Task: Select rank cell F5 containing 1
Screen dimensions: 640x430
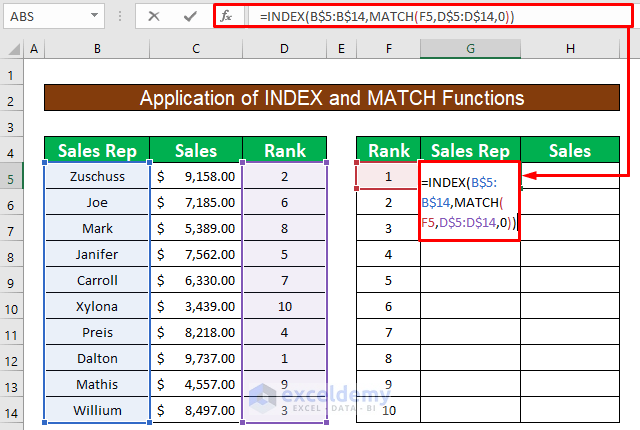Action: pyautogui.click(x=388, y=177)
